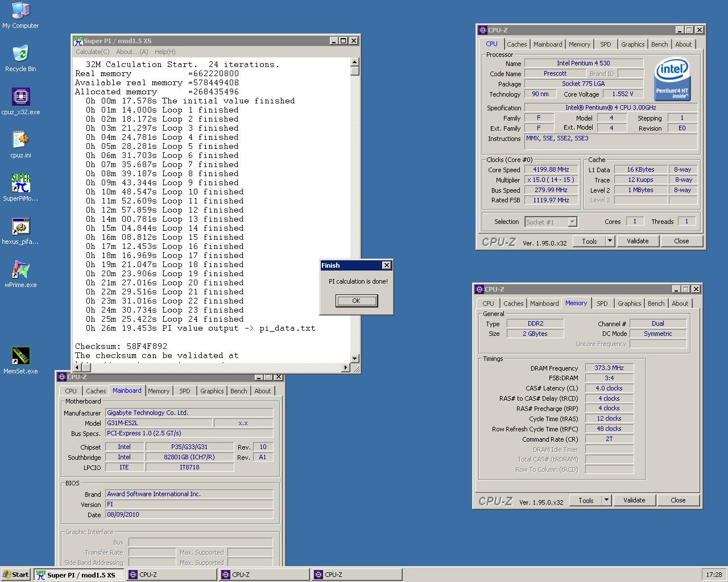Screen dimensions: 728x582
Task: Click the Super PI vertical scrollbar up arrow
Action: [354, 63]
